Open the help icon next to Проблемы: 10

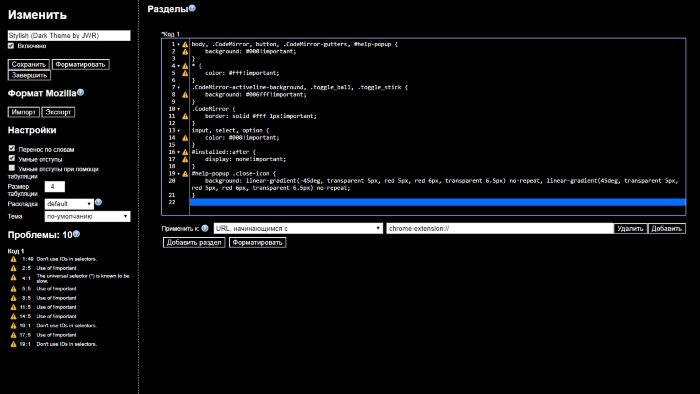(x=76, y=234)
